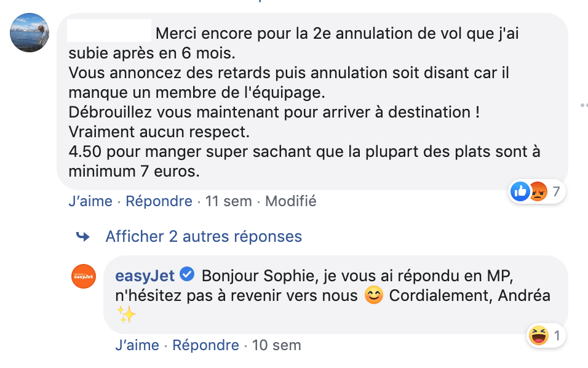Click the "11 sem" comment timestamp
Viewport: 588px width, 368px height.
229,201
